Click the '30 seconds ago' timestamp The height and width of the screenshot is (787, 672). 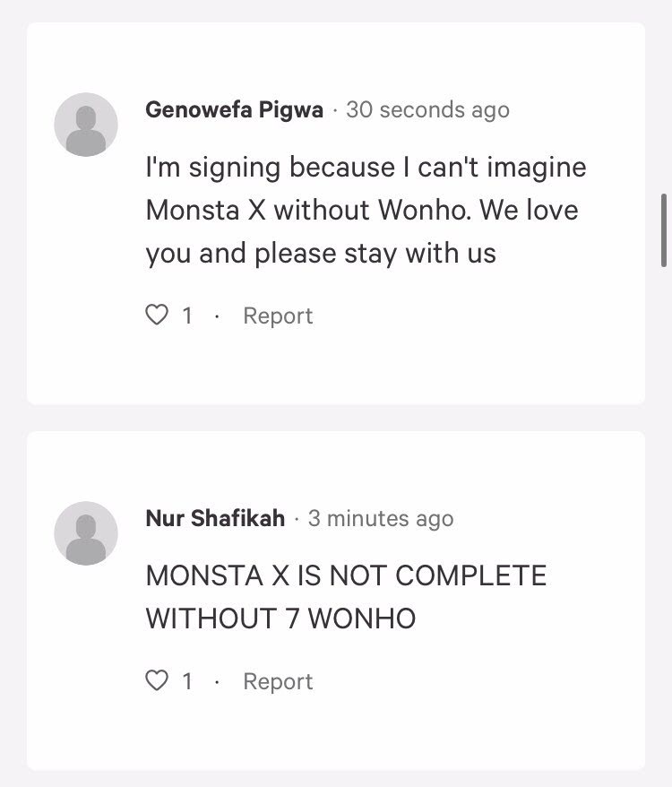click(x=427, y=110)
